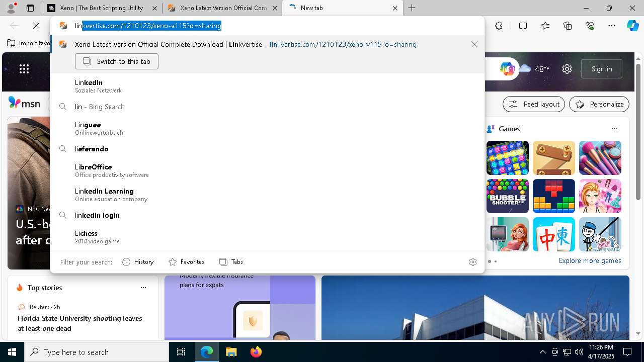Click Switch to this tab button
This screenshot has height=362, width=644.
point(117,61)
